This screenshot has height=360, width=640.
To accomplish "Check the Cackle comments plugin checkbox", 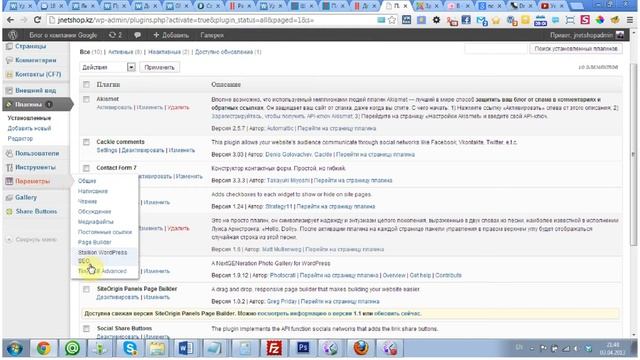I will (x=86, y=142).
